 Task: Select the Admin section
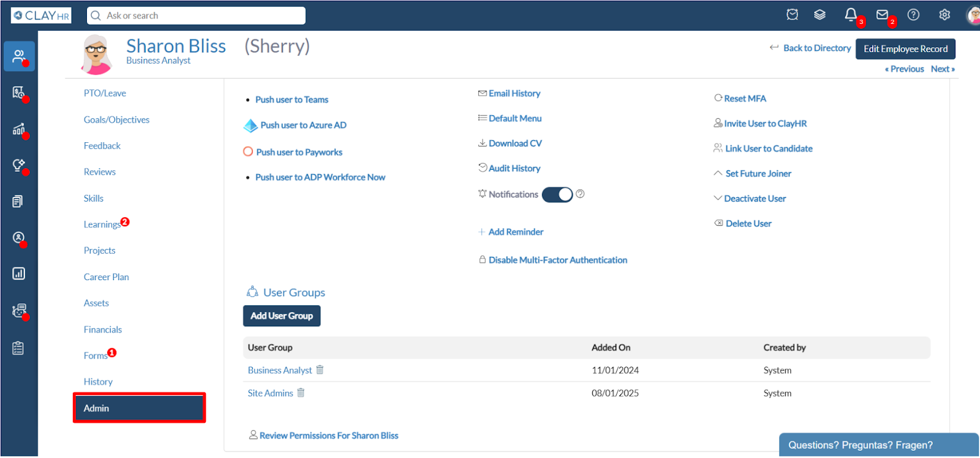[139, 408]
